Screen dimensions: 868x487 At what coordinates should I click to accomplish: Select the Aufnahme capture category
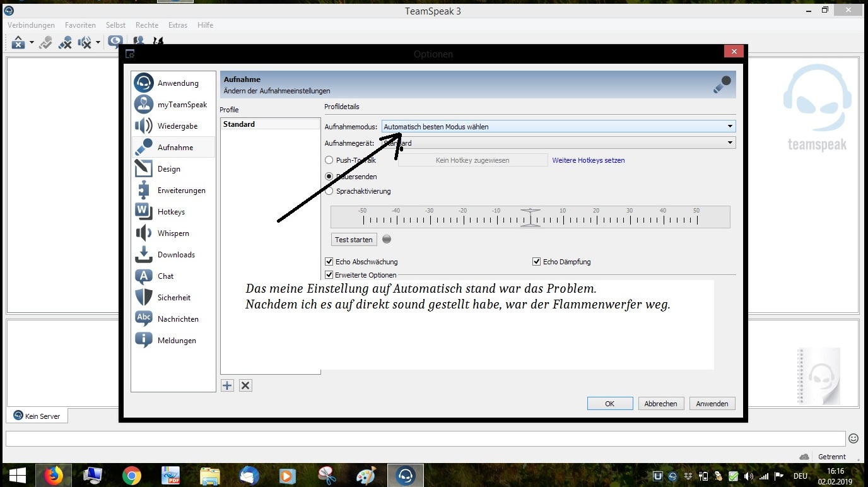click(173, 148)
